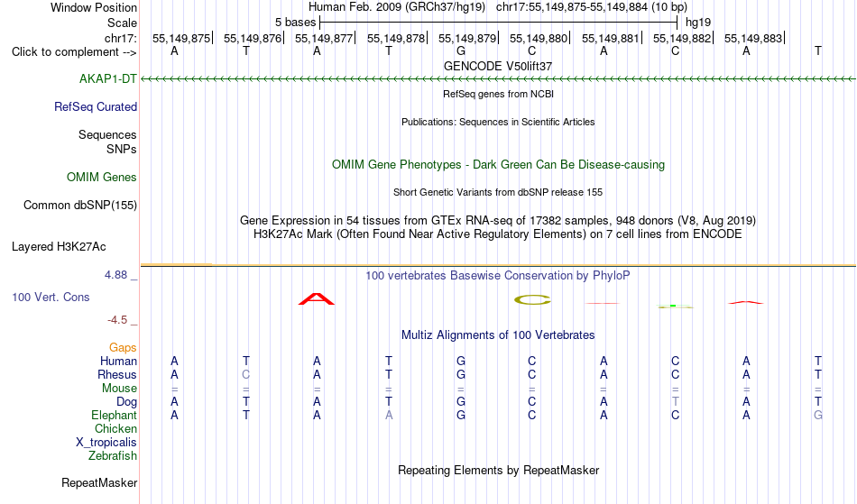Image resolution: width=857 pixels, height=504 pixels.
Task: Open the 100 Vert. Cons track label
Action: click(51, 297)
